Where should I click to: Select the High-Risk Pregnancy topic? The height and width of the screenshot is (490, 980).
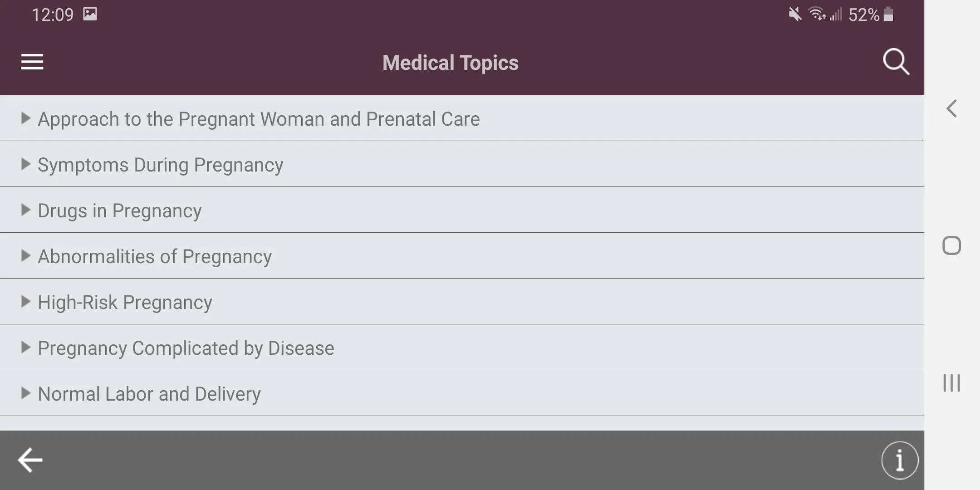125,302
